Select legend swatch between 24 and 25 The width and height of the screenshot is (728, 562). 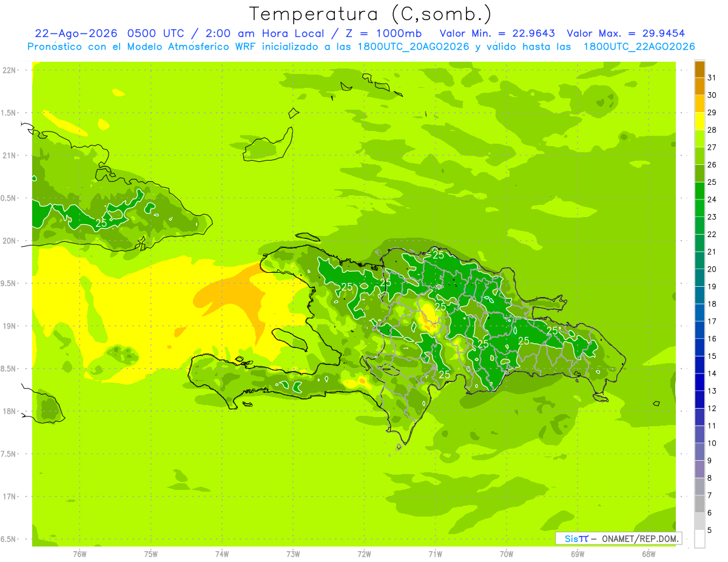pyautogui.click(x=699, y=190)
